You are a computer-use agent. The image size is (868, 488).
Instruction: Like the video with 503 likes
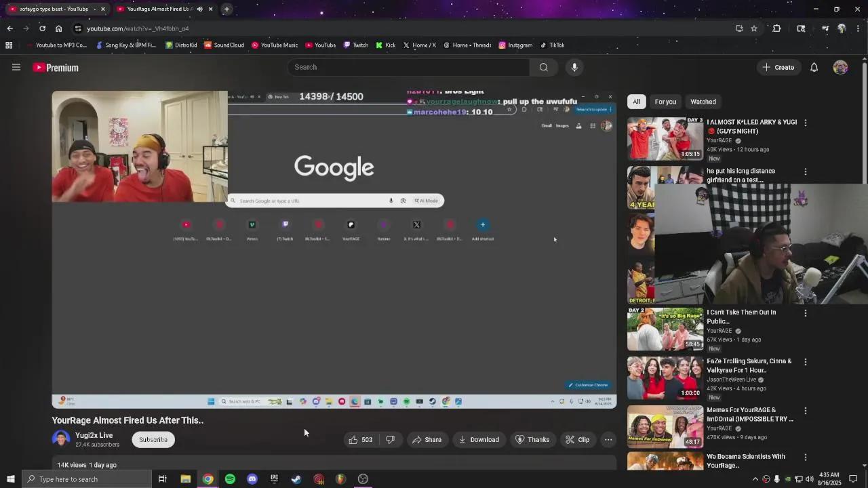360,440
